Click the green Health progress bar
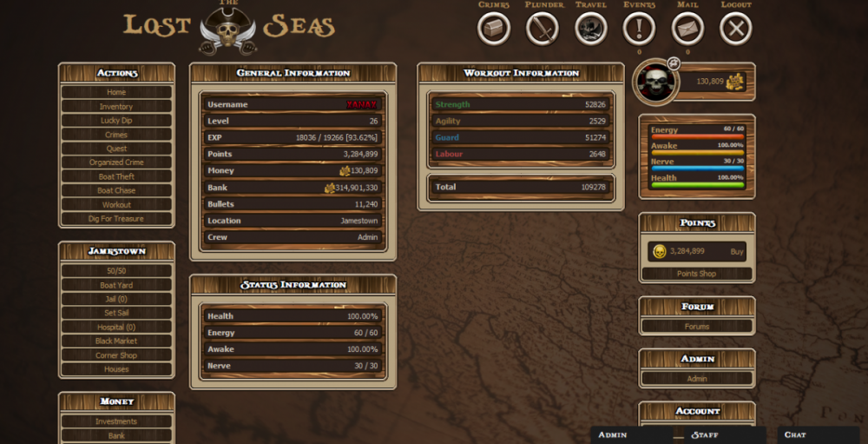The image size is (868, 444). (x=697, y=185)
